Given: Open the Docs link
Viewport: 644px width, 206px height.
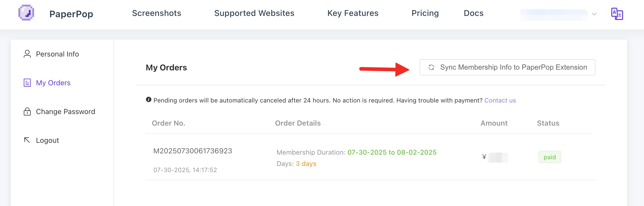Looking at the screenshot, I should point(473,13).
